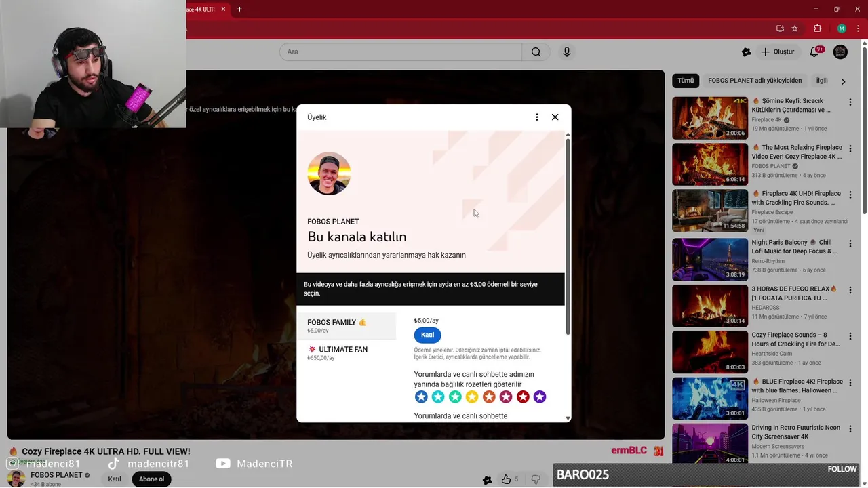Screen dimensions: 868x488
Task: Open FOBOS PLANET channel name link
Action: click(56, 475)
